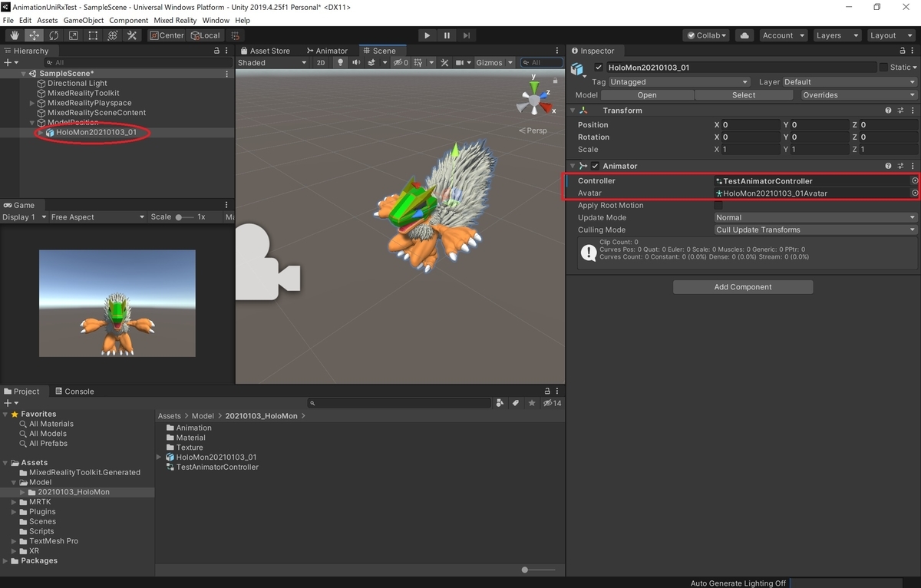Toggle scene effects (skybox, fog) icon

coord(371,63)
